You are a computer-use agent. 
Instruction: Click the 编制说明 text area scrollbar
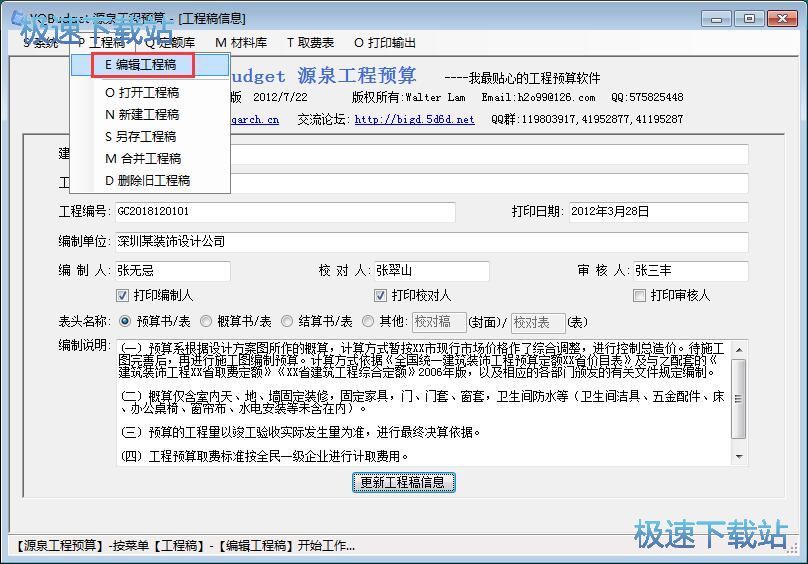739,402
